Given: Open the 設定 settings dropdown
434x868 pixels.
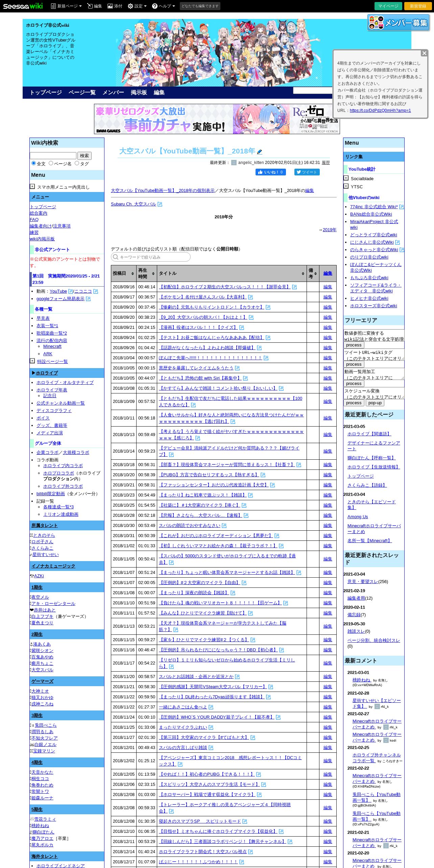Looking at the screenshot, I should (137, 6).
